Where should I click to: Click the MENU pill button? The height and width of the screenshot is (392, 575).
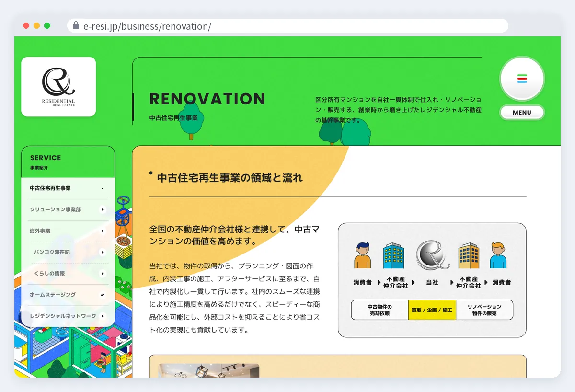(522, 113)
